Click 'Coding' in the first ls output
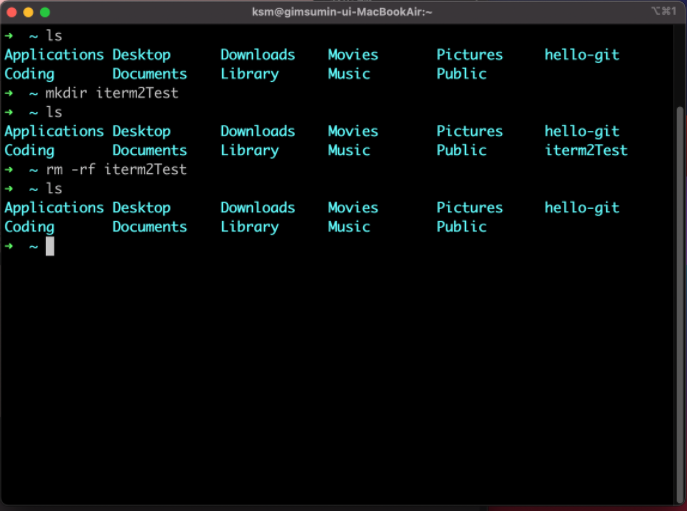Image resolution: width=687 pixels, height=511 pixels. click(29, 75)
